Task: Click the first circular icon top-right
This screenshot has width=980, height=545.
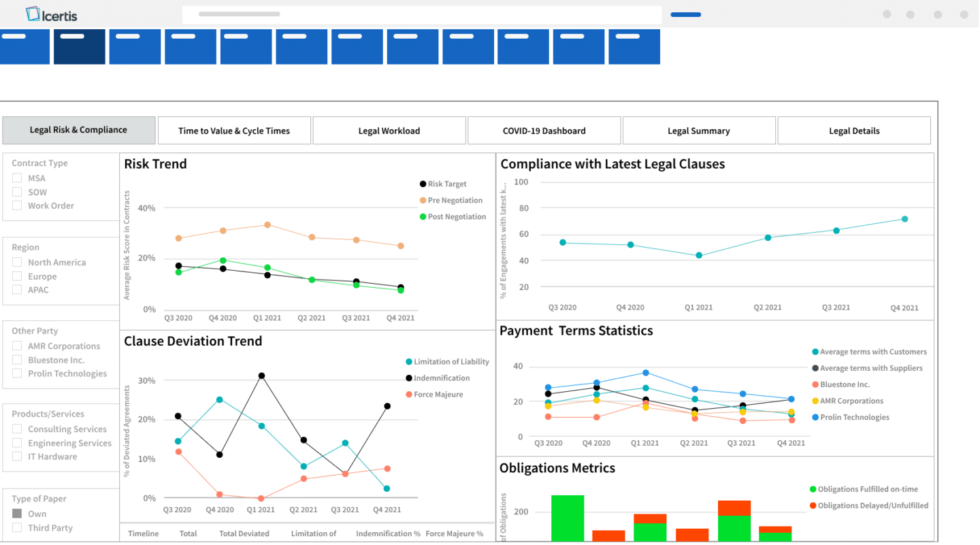Action: [886, 13]
